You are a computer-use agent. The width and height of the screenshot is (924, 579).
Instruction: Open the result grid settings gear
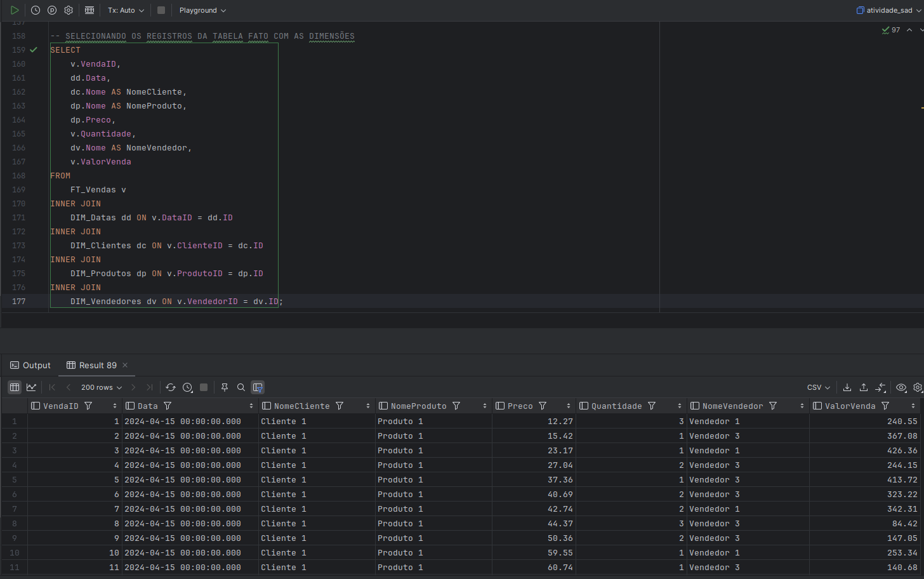[x=918, y=387]
